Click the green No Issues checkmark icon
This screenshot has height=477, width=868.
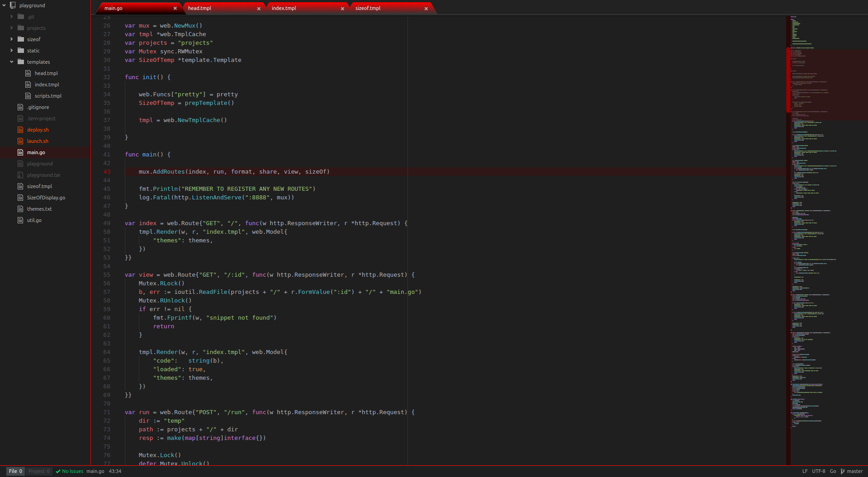pyautogui.click(x=58, y=472)
